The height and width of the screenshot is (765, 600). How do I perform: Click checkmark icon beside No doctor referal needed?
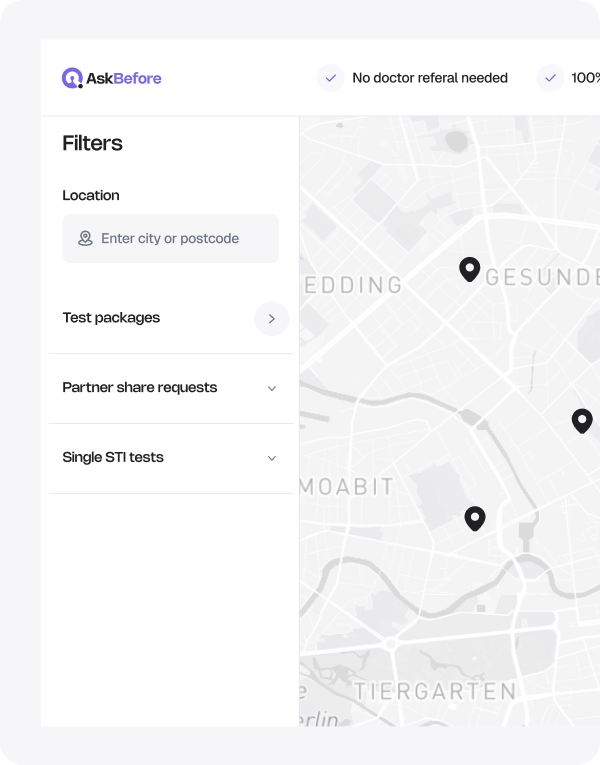[x=331, y=78]
